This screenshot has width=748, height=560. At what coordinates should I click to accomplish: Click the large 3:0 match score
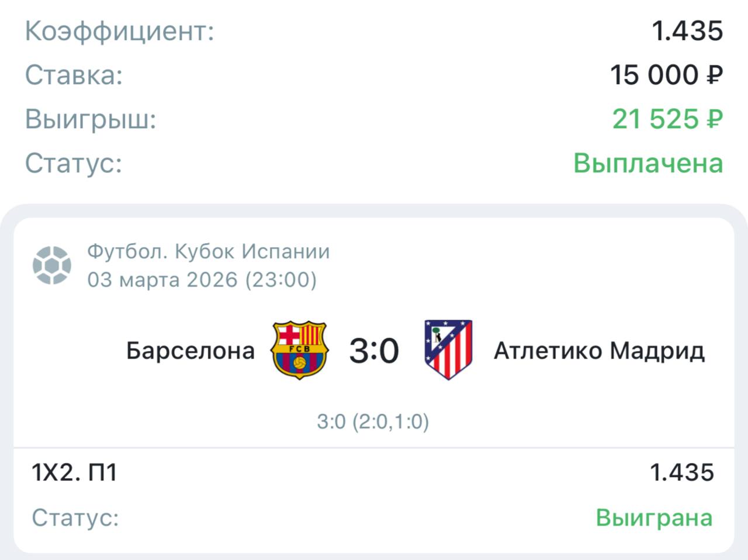pos(374,351)
